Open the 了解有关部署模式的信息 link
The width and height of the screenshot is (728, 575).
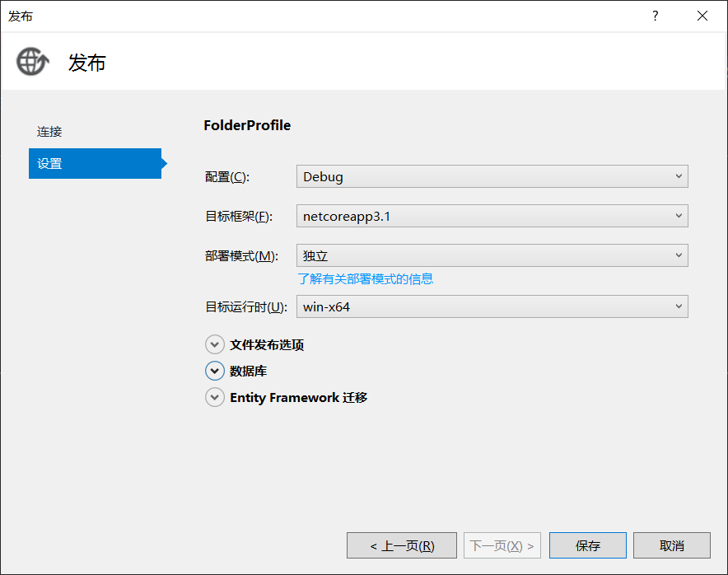pyautogui.click(x=366, y=279)
